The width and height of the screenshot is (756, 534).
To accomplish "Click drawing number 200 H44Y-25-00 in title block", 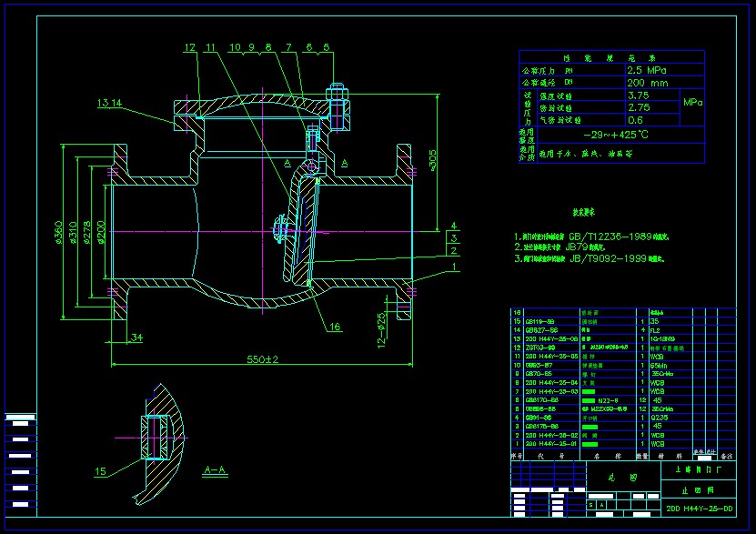I will pos(699,509).
